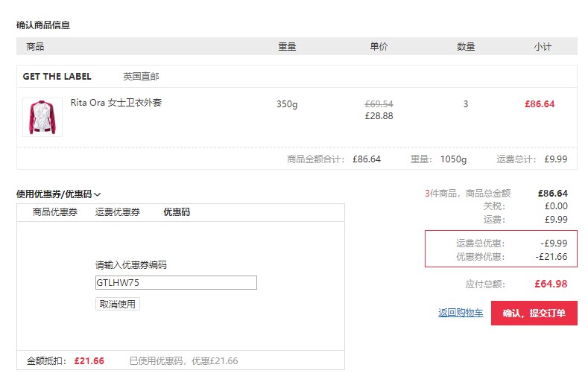Viewport: 588px width, 382px height.
Task: Click the 商品 column header
Action: point(35,47)
